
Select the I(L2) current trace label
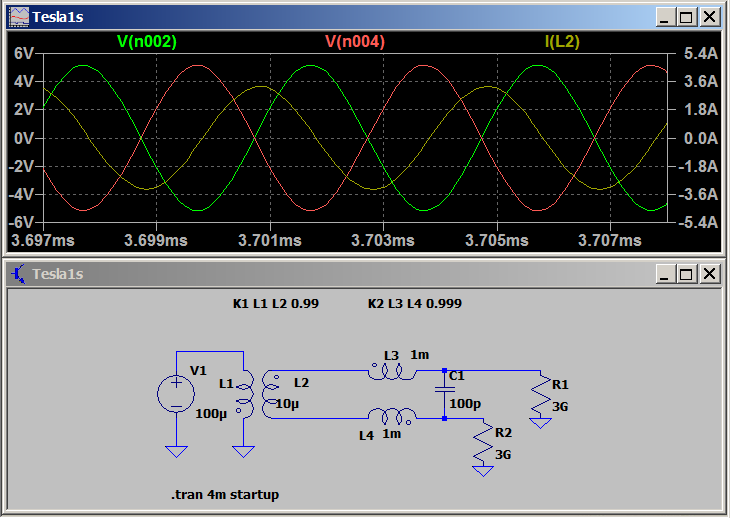(x=561, y=41)
